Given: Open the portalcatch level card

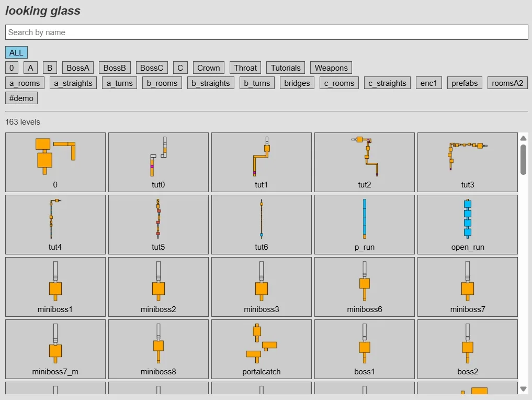Looking at the screenshot, I should click(x=261, y=349).
